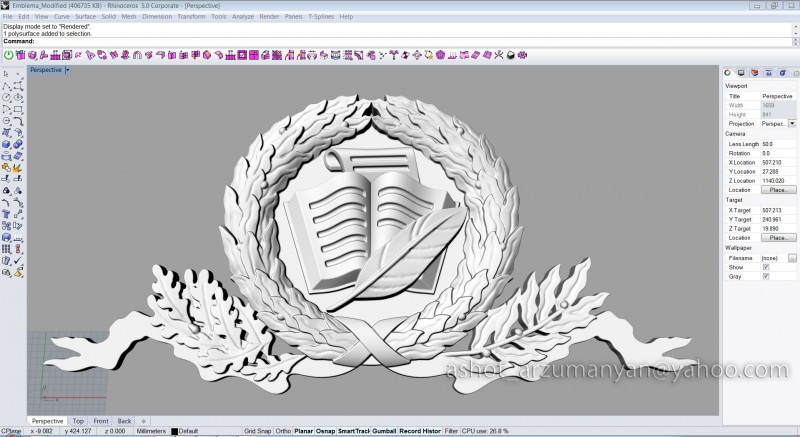Click the viewport Title value Perspective

click(x=777, y=96)
